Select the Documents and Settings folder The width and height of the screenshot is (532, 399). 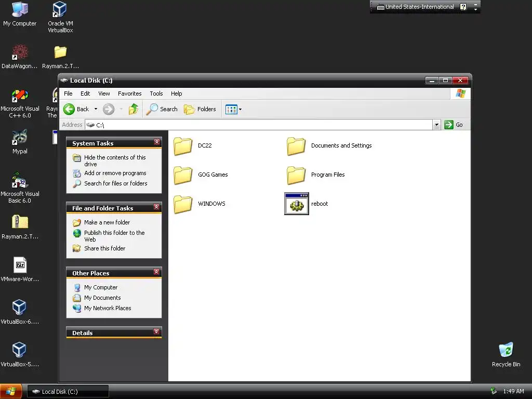coord(329,146)
